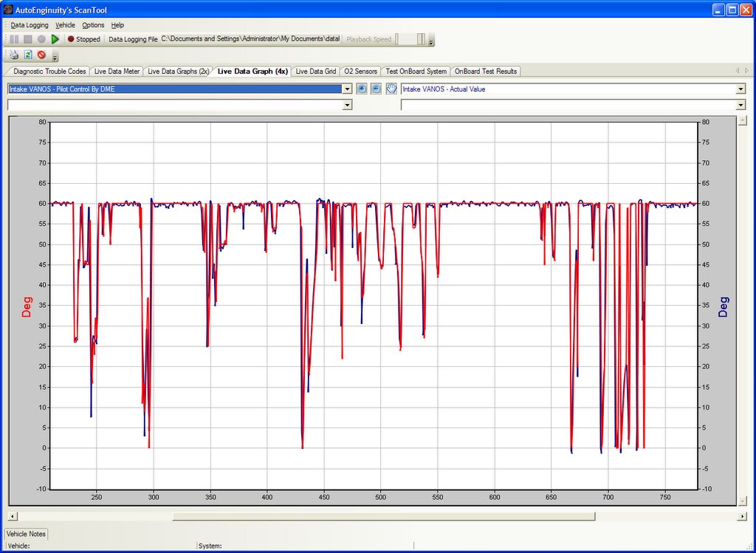Click the red Deg left axis label
Viewport: 756px width, 553px height.
(26, 306)
